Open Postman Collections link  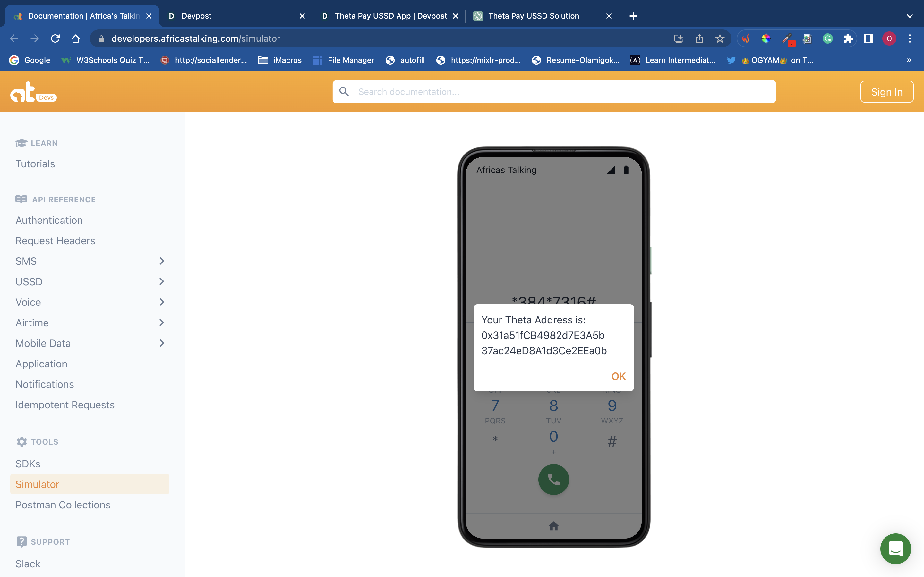click(x=63, y=505)
